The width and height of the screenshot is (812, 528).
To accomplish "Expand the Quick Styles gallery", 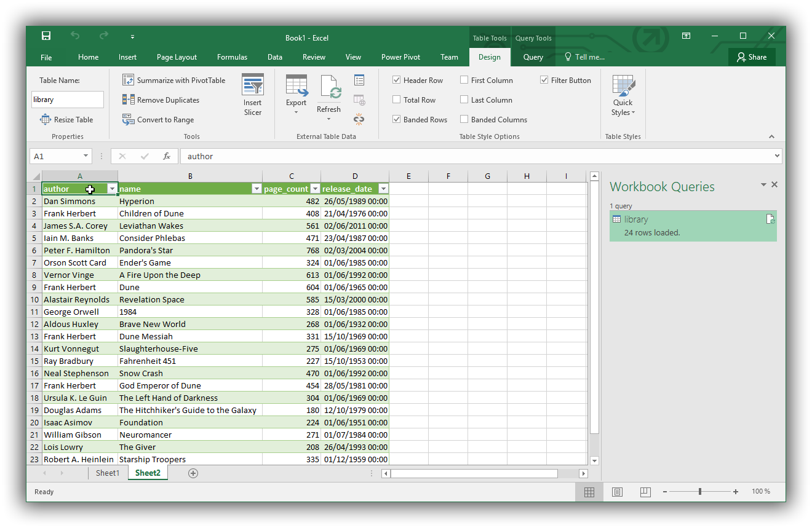I will [623, 95].
